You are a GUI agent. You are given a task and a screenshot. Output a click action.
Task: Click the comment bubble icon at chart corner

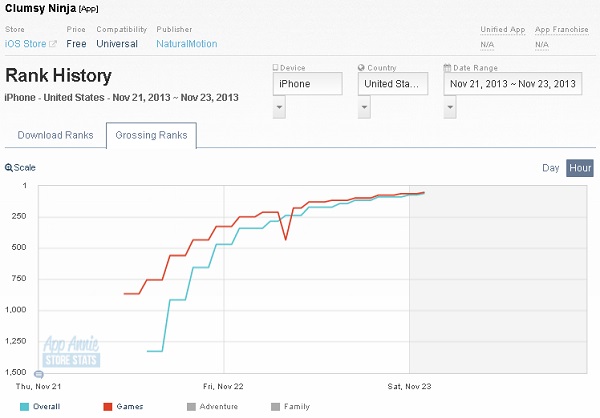pos(39,374)
